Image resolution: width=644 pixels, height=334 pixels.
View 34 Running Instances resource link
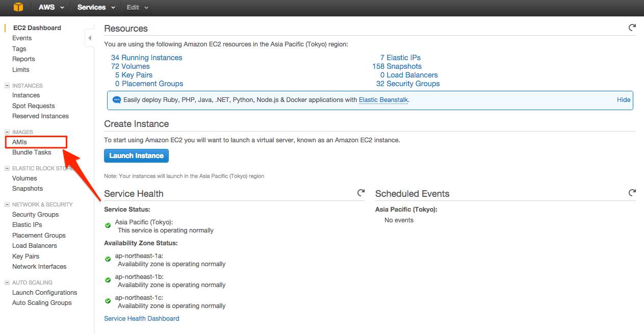coord(146,58)
